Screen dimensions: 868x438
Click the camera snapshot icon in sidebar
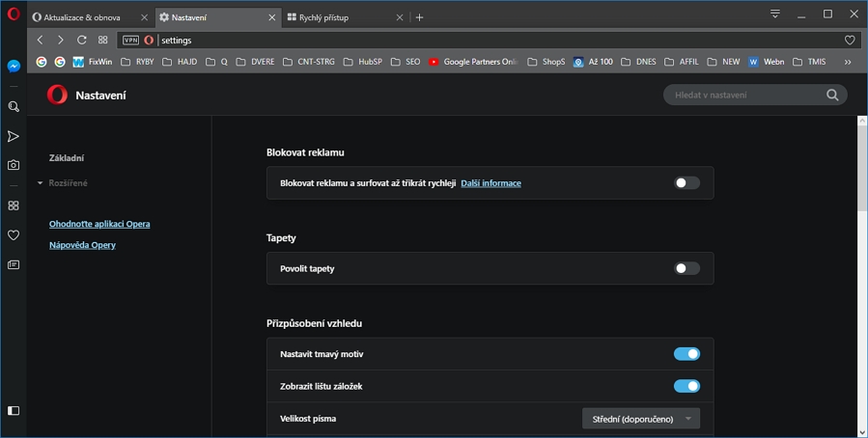[14, 165]
